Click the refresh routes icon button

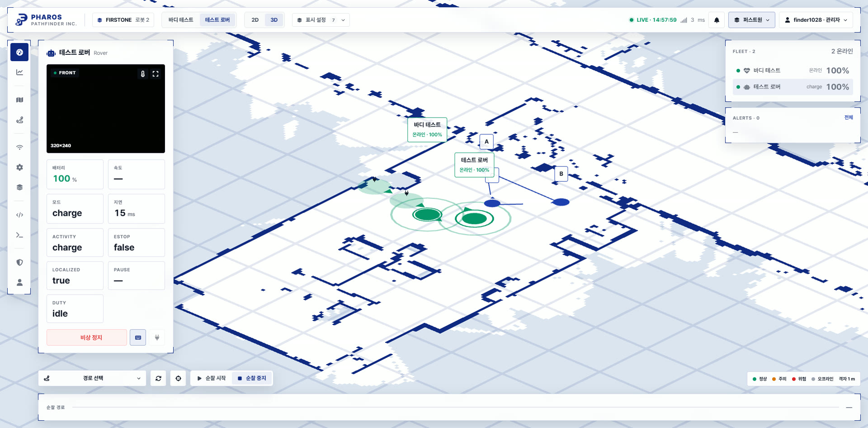158,378
